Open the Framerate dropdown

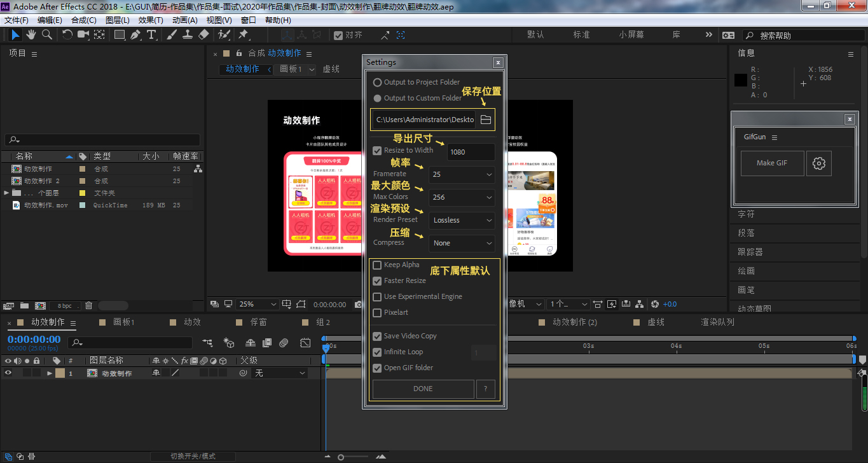[462, 174]
